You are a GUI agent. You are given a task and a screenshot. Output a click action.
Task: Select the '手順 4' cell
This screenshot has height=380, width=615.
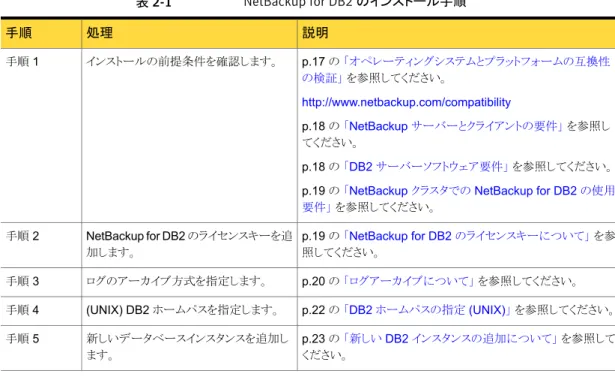coord(41,311)
